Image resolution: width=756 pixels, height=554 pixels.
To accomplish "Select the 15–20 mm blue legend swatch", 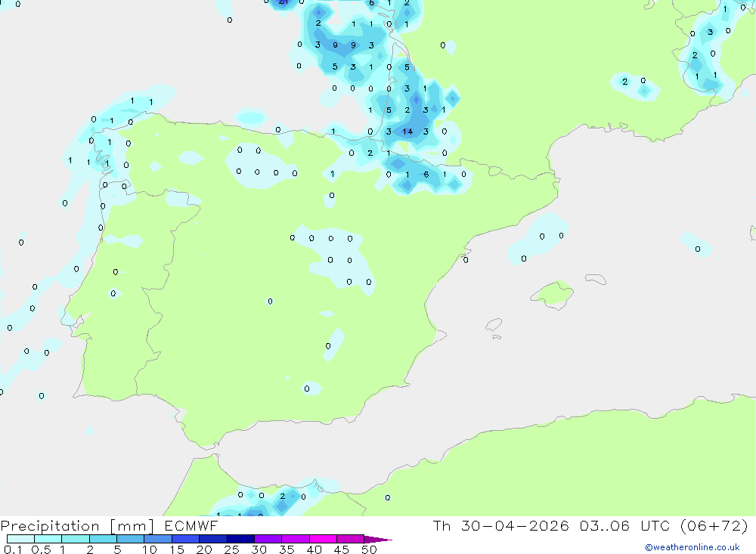I will [x=186, y=539].
